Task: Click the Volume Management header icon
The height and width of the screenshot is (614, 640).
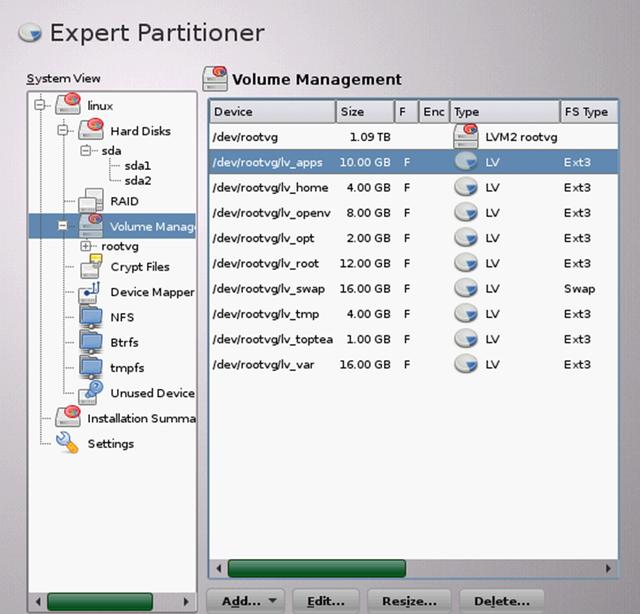Action: [215, 78]
